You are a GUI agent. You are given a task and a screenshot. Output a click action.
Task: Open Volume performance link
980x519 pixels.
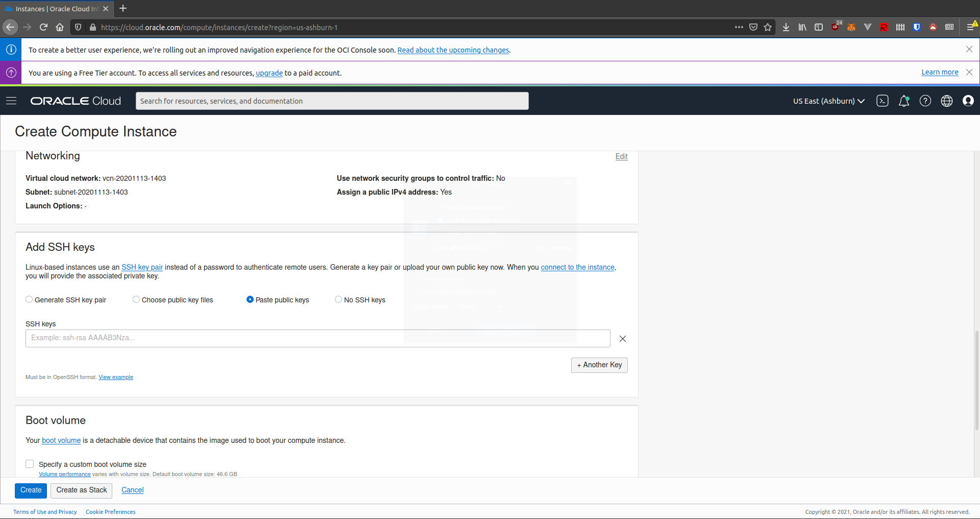pos(65,474)
